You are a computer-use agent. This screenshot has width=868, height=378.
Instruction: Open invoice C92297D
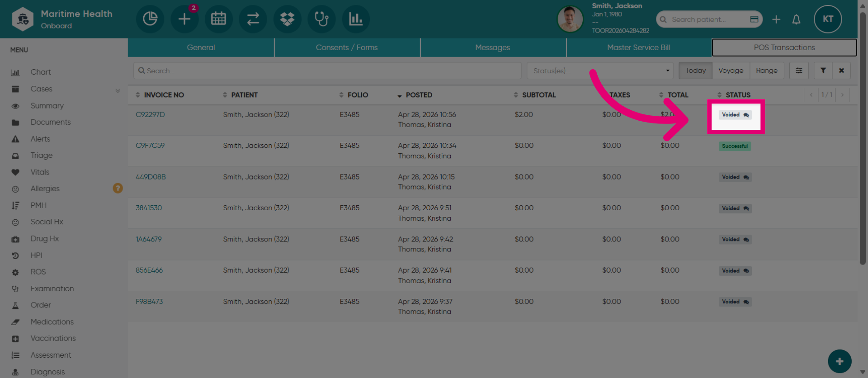click(x=150, y=115)
